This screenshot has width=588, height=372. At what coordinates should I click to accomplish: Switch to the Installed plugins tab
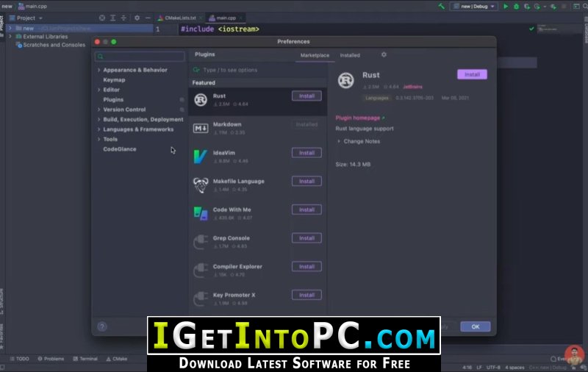[350, 55]
